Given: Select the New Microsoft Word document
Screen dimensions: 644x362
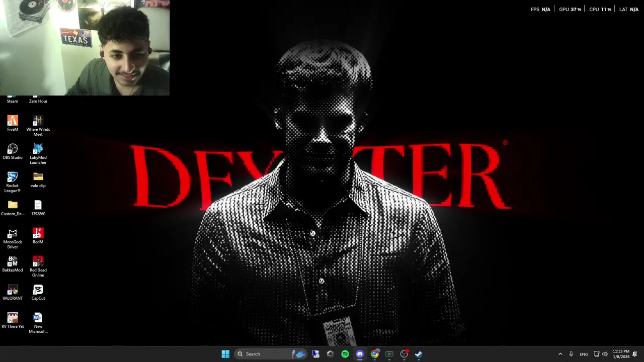Looking at the screenshot, I should coord(38,323).
